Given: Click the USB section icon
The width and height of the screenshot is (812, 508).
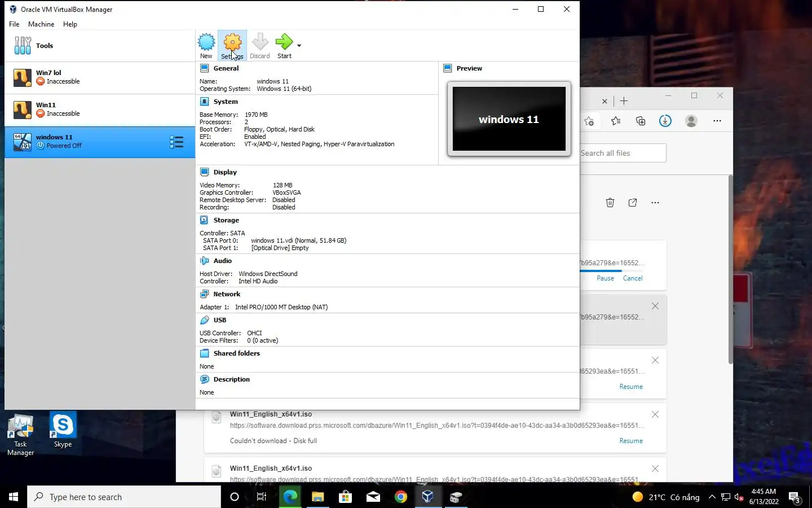Looking at the screenshot, I should pyautogui.click(x=205, y=320).
